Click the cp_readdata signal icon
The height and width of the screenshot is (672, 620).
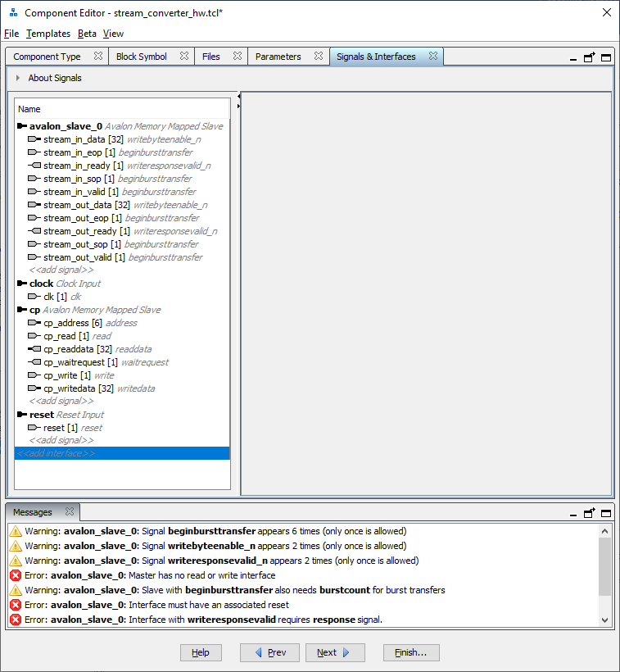(34, 349)
